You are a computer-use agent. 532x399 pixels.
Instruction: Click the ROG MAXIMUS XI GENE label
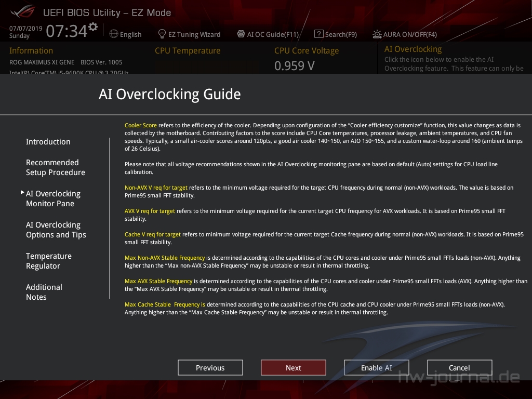click(x=42, y=62)
